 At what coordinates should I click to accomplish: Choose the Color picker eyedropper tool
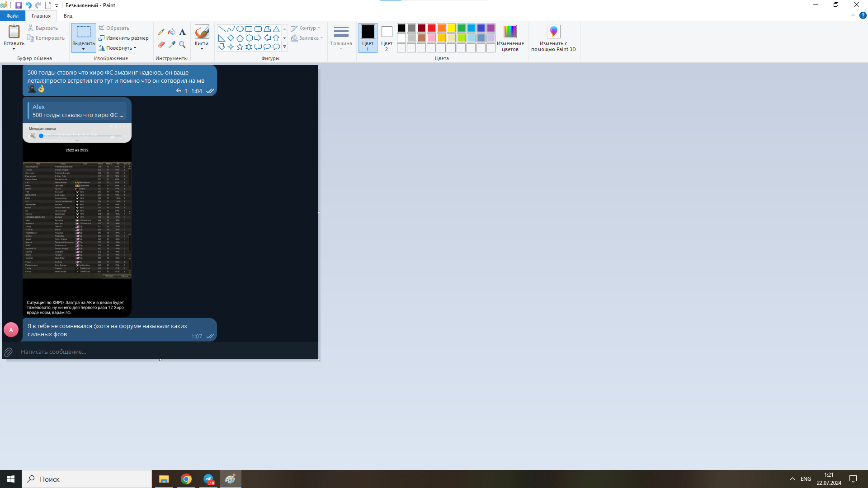tap(172, 45)
